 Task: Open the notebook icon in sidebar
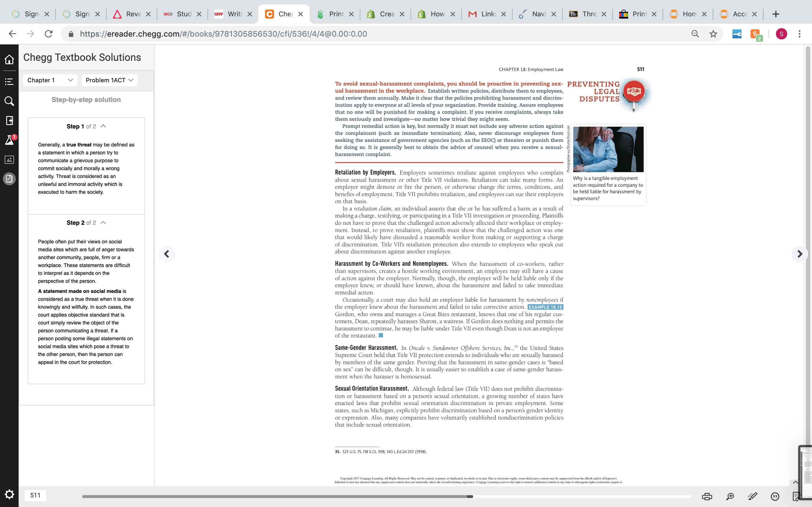coord(9,121)
